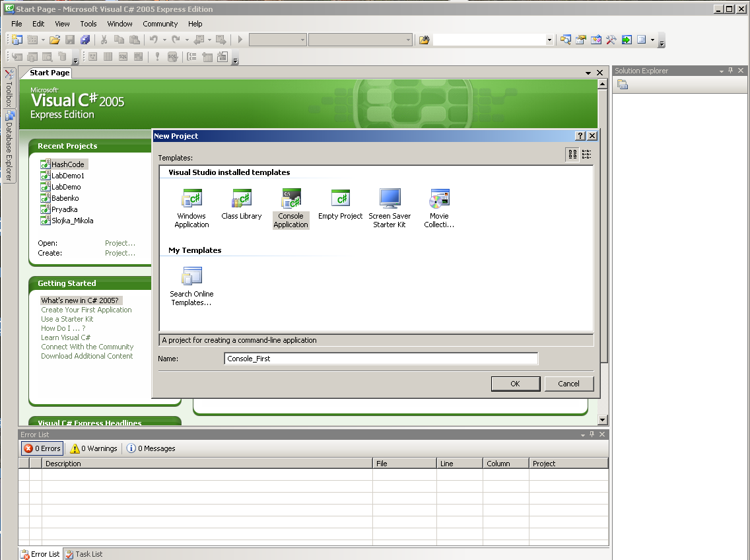Toggle the 0 Errors filter
Screen dimensions: 750x560
(x=42, y=448)
